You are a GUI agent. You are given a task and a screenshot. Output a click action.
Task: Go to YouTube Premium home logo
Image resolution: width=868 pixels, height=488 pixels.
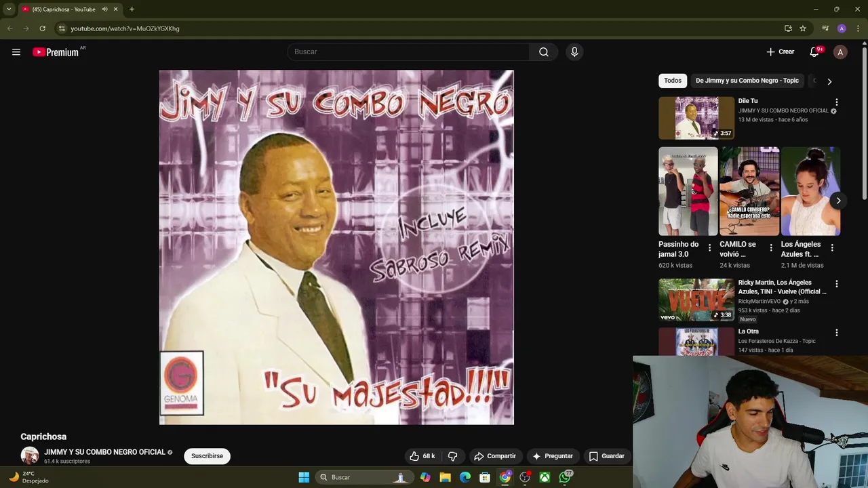56,52
